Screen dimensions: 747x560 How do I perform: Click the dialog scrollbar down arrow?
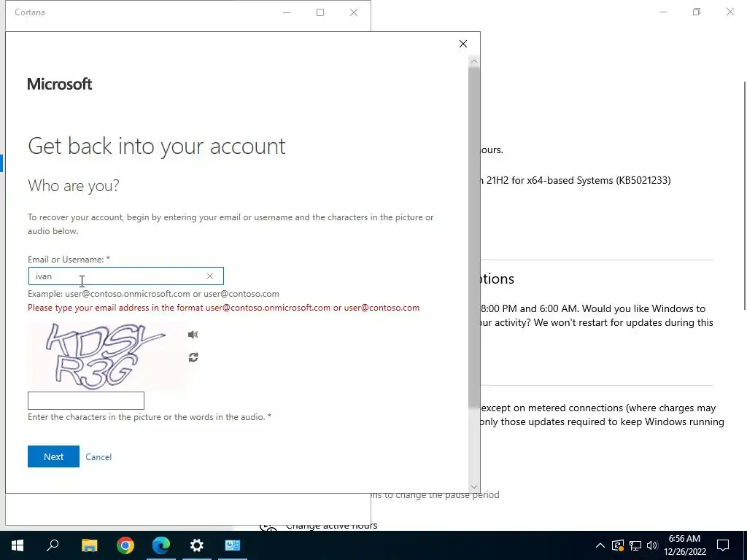coord(473,487)
